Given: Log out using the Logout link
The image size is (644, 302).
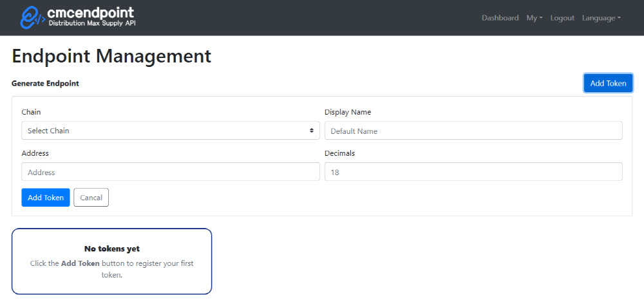Looking at the screenshot, I should [562, 18].
